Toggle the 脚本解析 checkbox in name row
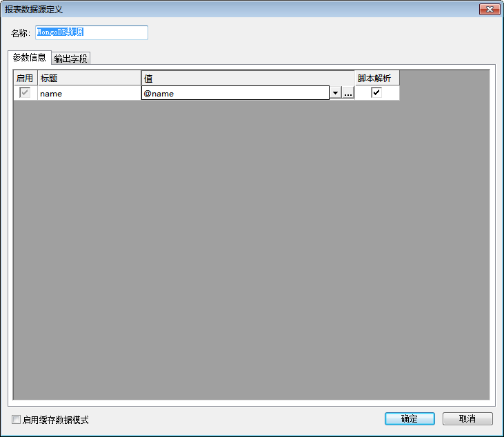The height and width of the screenshot is (437, 504). pyautogui.click(x=376, y=93)
